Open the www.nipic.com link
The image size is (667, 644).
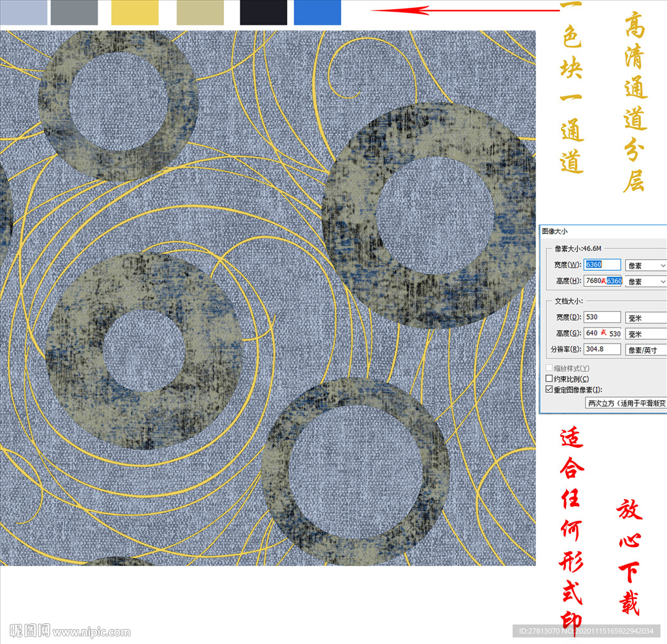click(92, 632)
